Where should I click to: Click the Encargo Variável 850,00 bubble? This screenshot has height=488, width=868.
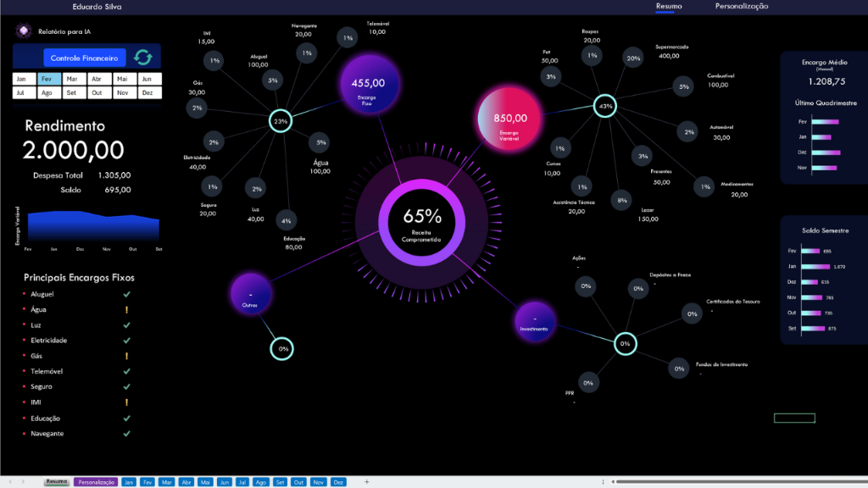pyautogui.click(x=510, y=119)
